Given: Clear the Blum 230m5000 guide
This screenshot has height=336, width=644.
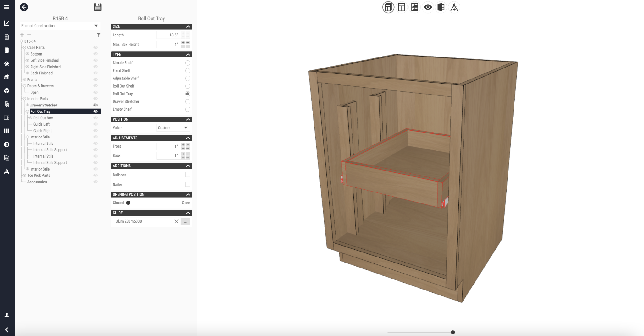Looking at the screenshot, I should click(x=176, y=221).
